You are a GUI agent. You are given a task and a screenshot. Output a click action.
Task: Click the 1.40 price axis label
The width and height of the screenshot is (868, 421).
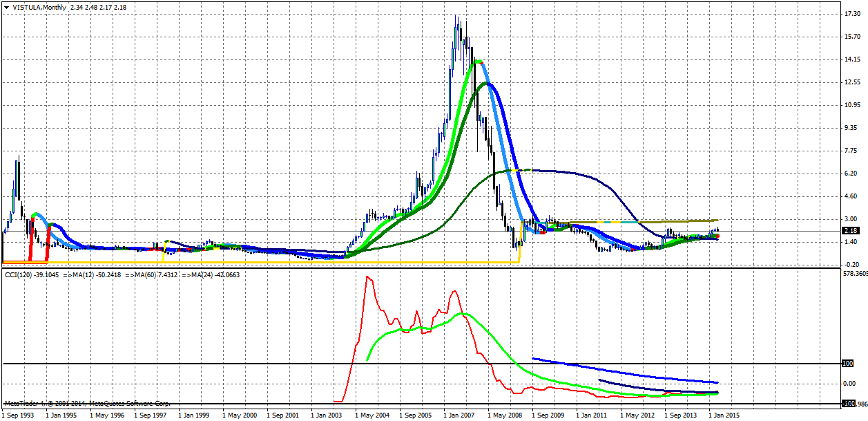tap(850, 242)
